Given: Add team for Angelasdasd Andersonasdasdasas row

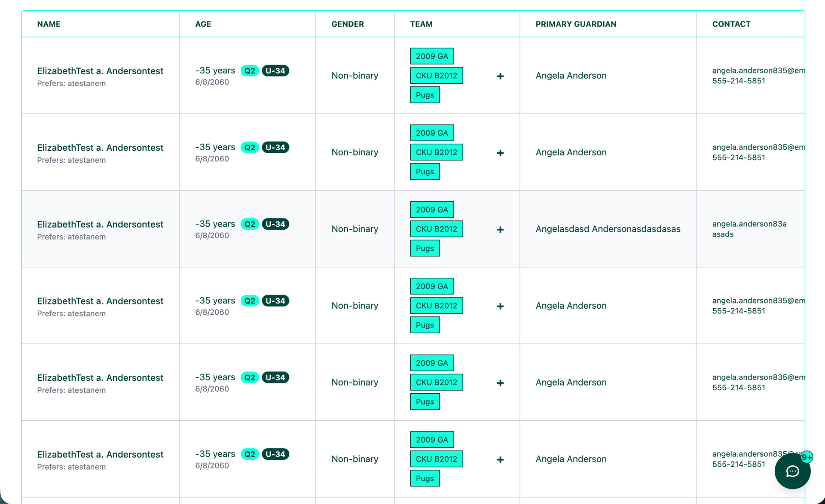Looking at the screenshot, I should 500,230.
